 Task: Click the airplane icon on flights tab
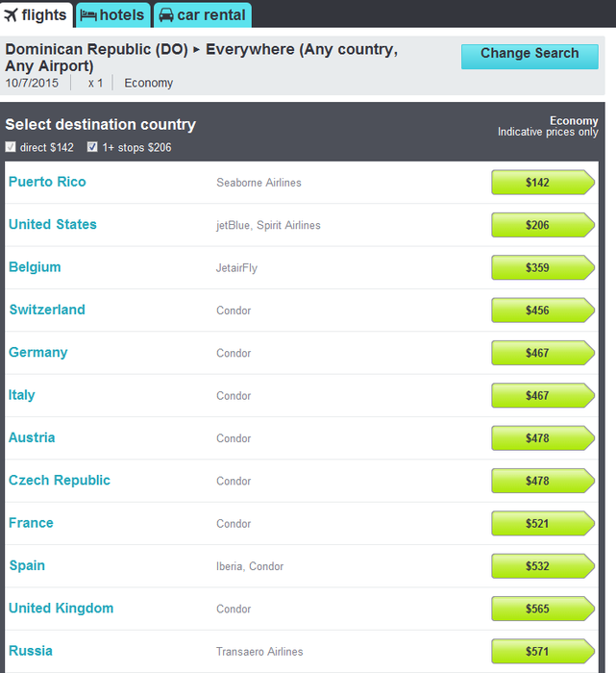point(12,15)
